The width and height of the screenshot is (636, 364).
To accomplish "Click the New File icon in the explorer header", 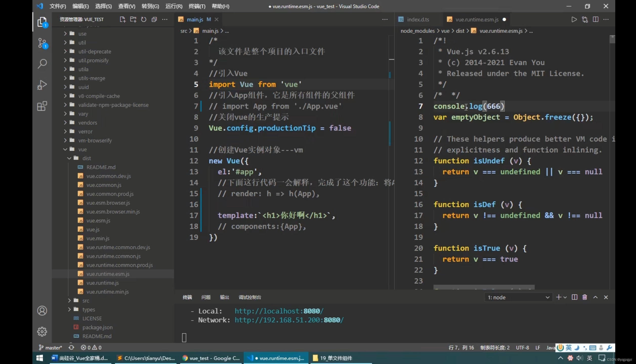I will point(123,19).
